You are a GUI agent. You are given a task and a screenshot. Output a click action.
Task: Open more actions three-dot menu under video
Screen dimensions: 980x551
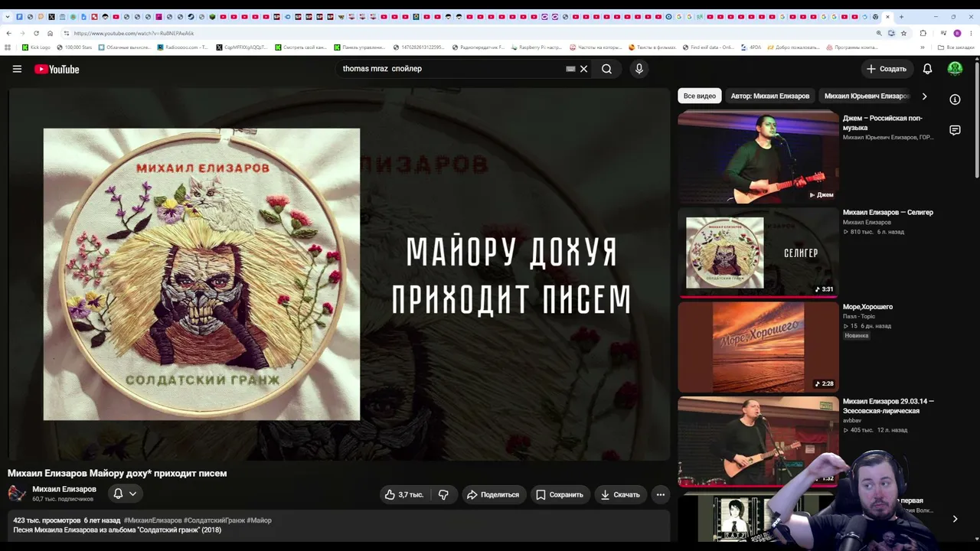pos(661,494)
